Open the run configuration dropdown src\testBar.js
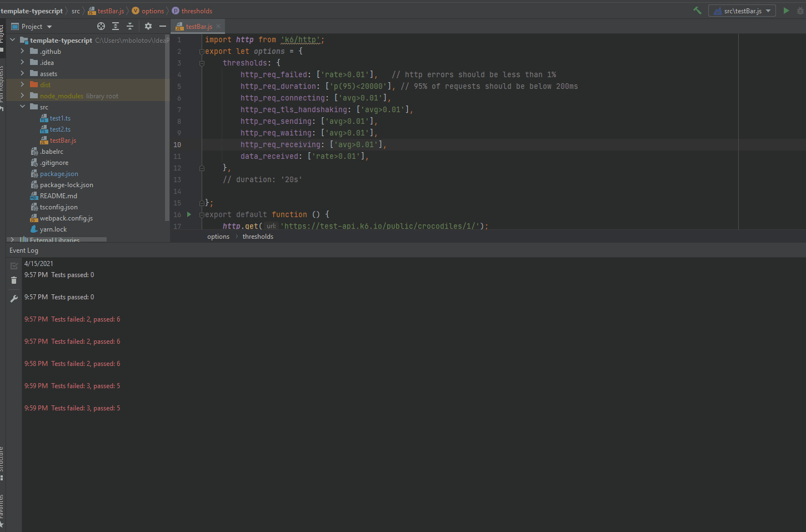This screenshot has width=806, height=532. (742, 10)
